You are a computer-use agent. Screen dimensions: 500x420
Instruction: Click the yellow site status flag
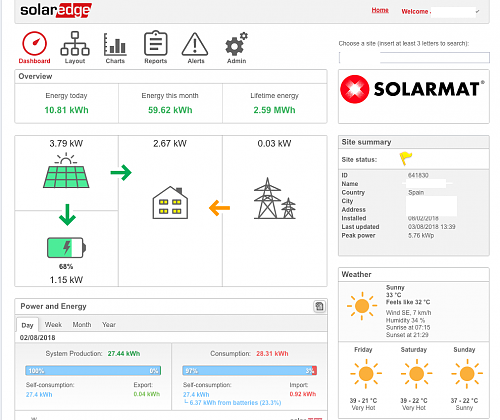(406, 158)
